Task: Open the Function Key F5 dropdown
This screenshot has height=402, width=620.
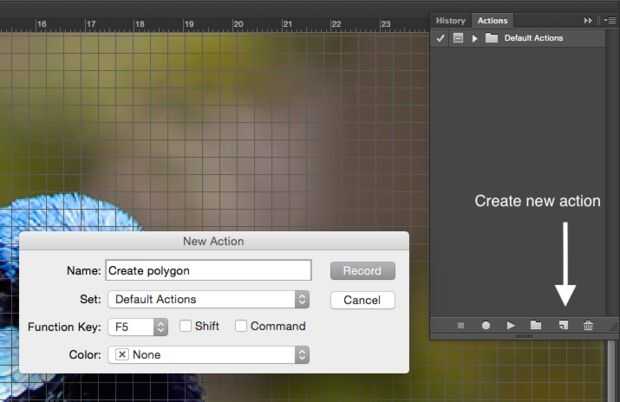Action: pyautogui.click(x=138, y=327)
